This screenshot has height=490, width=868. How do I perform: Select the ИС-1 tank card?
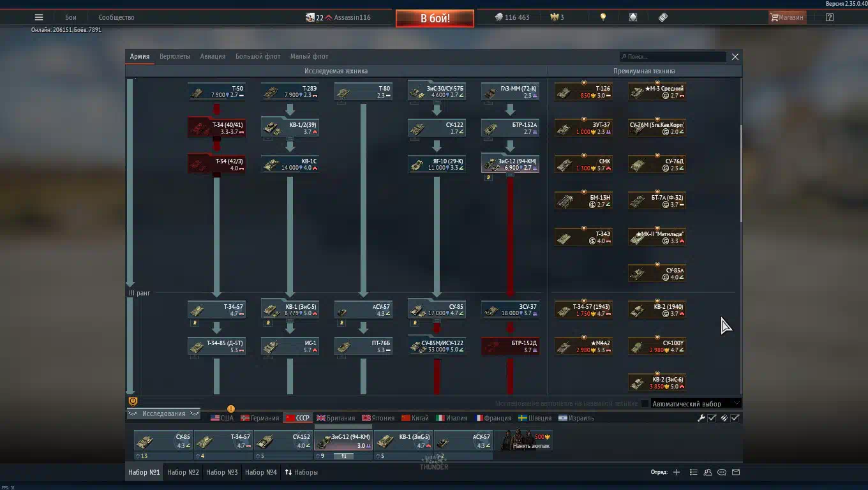[290, 346]
